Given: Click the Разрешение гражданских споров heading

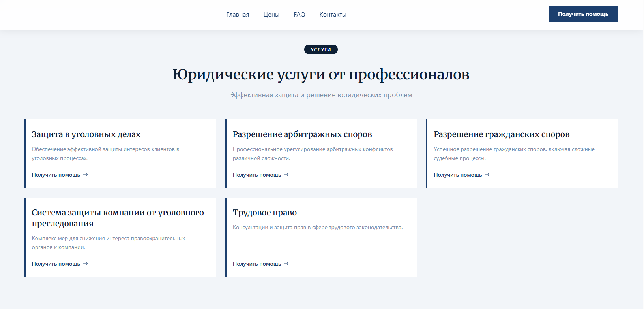Looking at the screenshot, I should (x=502, y=134).
